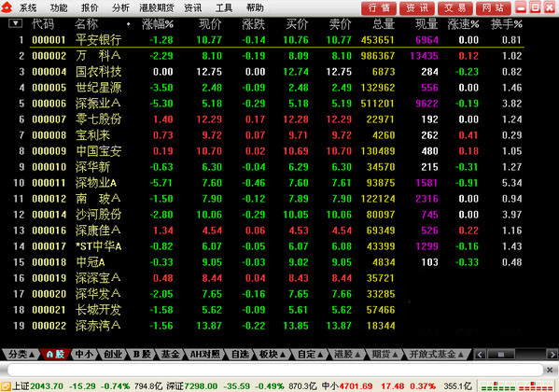Open the column selector arrow box
The height and width of the screenshot is (392, 559).
pyautogui.click(x=15, y=23)
